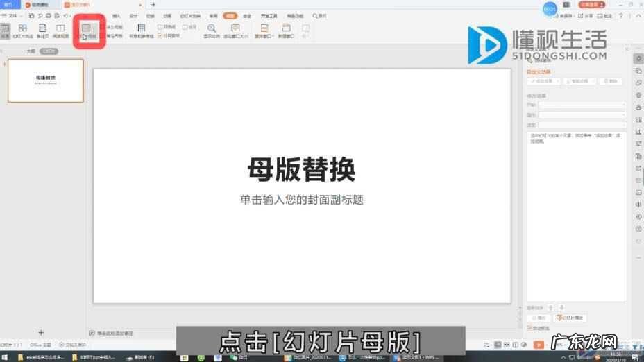
Task: Click the Comment (批注) button at top right
Action: click(604, 15)
